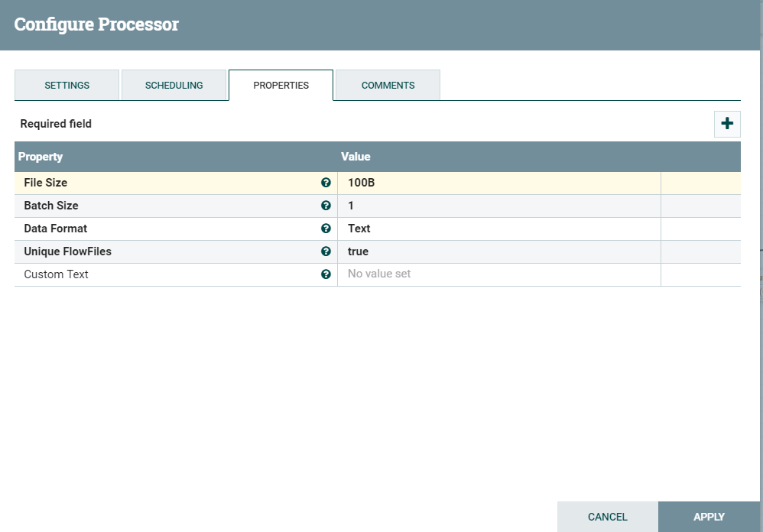This screenshot has height=532, width=763.
Task: Cancel the processor configuration
Action: point(607,517)
